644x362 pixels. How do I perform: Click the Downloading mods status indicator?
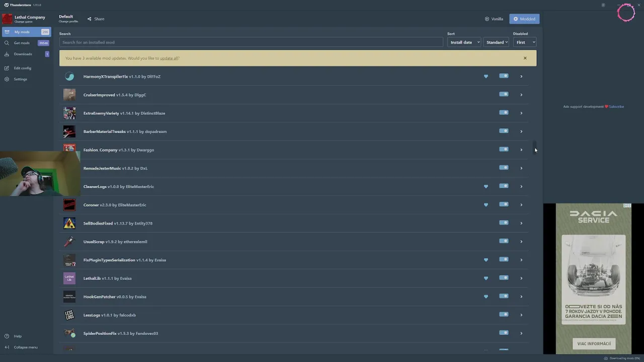[x=622, y=358]
